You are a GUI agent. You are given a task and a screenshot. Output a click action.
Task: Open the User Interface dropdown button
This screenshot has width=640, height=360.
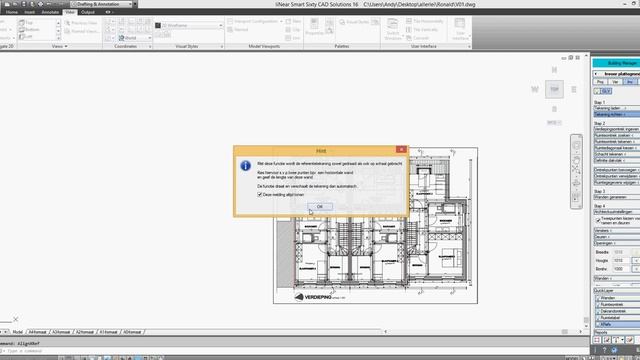(x=460, y=29)
